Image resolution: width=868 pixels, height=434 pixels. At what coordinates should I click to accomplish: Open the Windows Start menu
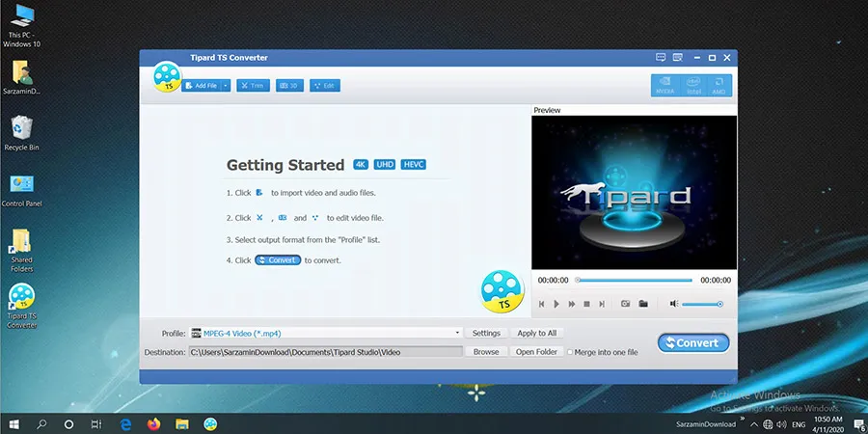tap(14, 424)
